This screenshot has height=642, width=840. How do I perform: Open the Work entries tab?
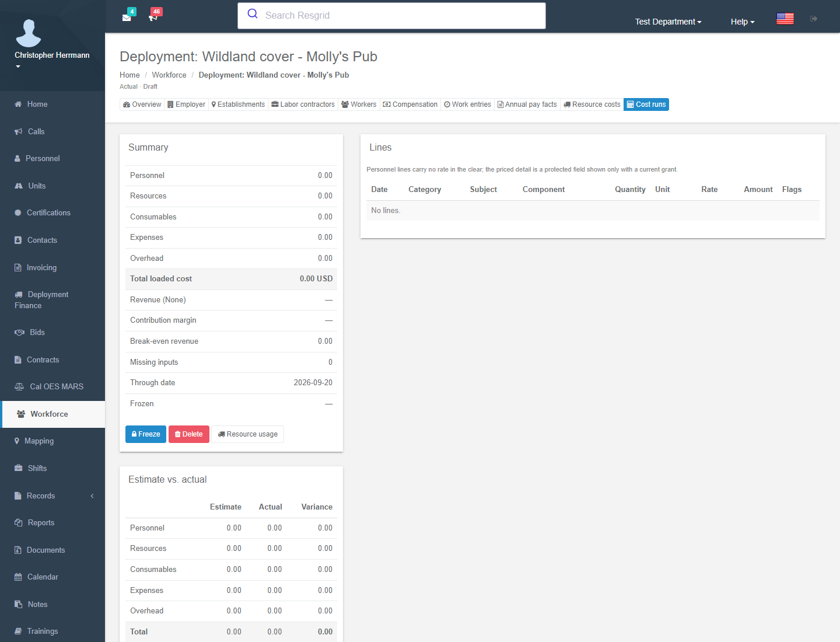468,104
